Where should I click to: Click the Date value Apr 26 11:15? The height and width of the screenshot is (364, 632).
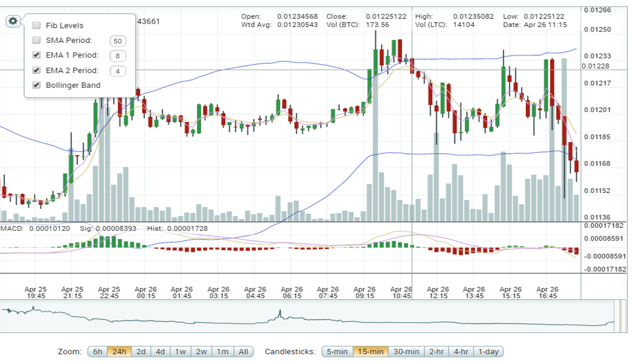coord(545,25)
